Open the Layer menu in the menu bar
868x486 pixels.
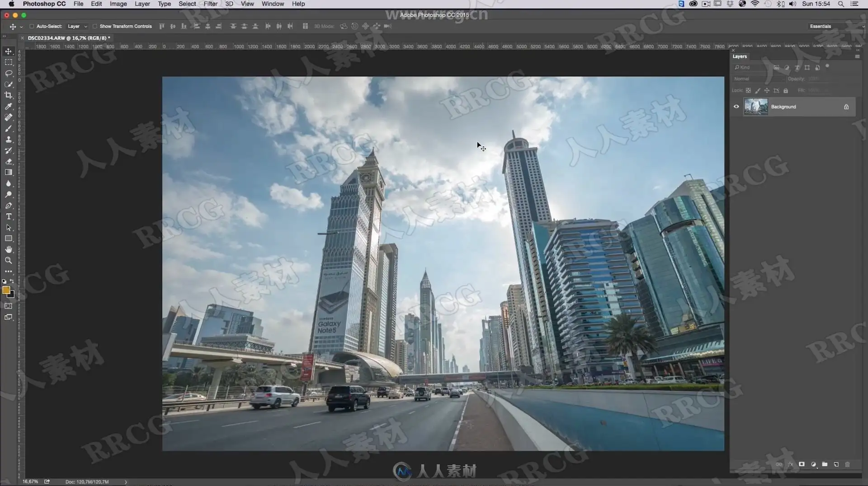coord(142,4)
